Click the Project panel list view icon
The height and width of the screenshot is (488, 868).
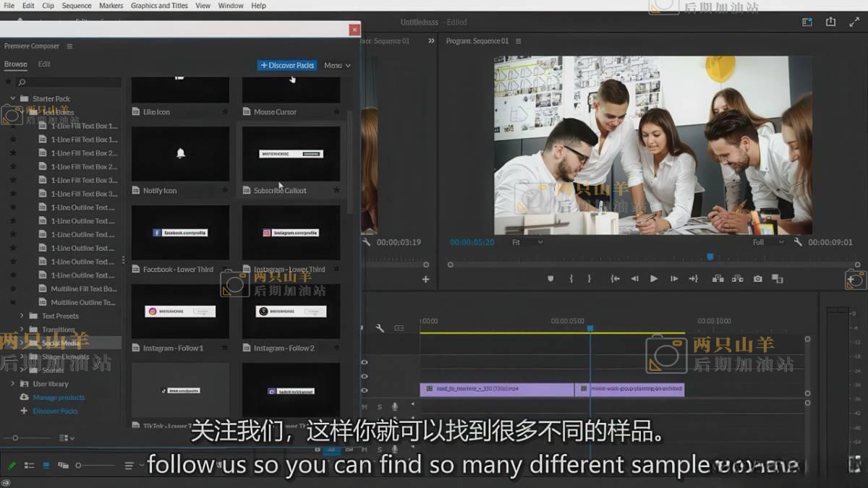point(29,465)
